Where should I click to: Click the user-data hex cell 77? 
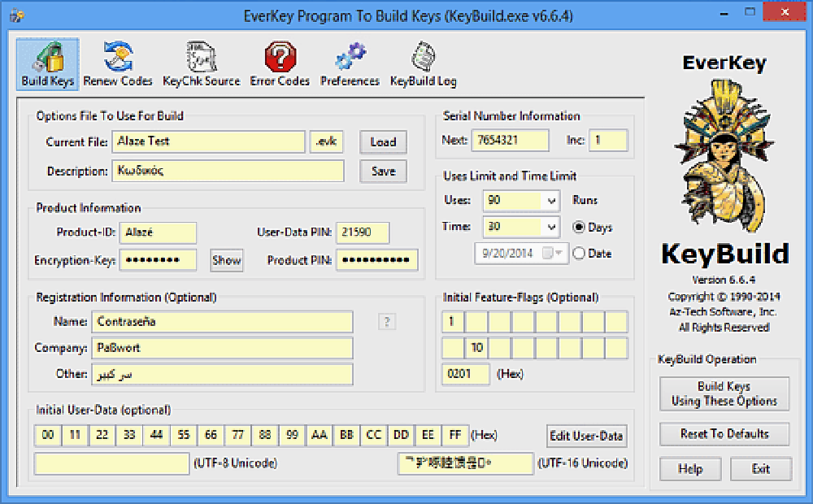238,435
